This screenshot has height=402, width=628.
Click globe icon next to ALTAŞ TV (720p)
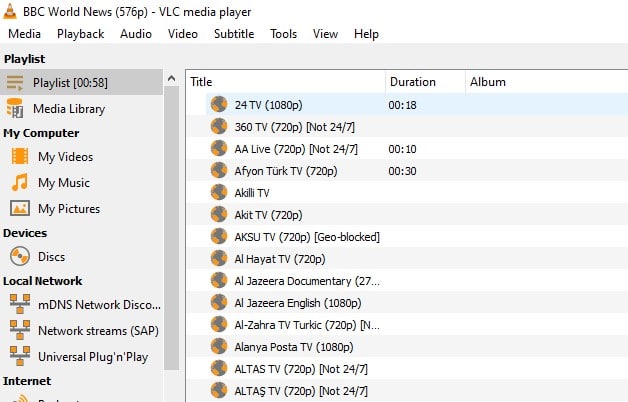click(x=219, y=391)
